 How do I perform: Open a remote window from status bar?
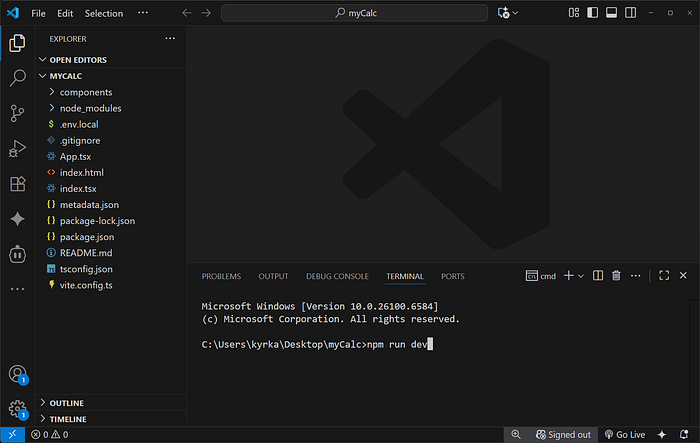[12, 435]
